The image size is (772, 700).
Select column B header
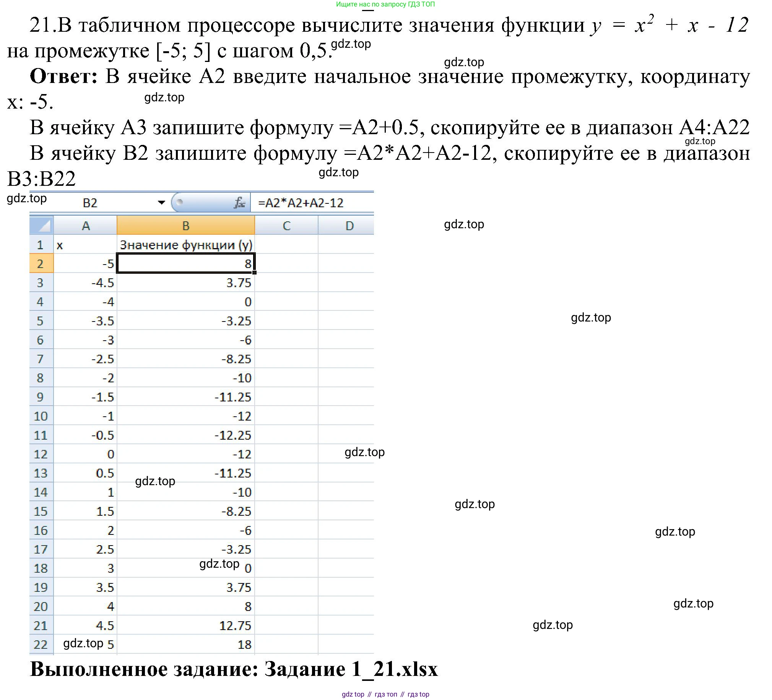pyautogui.click(x=186, y=226)
